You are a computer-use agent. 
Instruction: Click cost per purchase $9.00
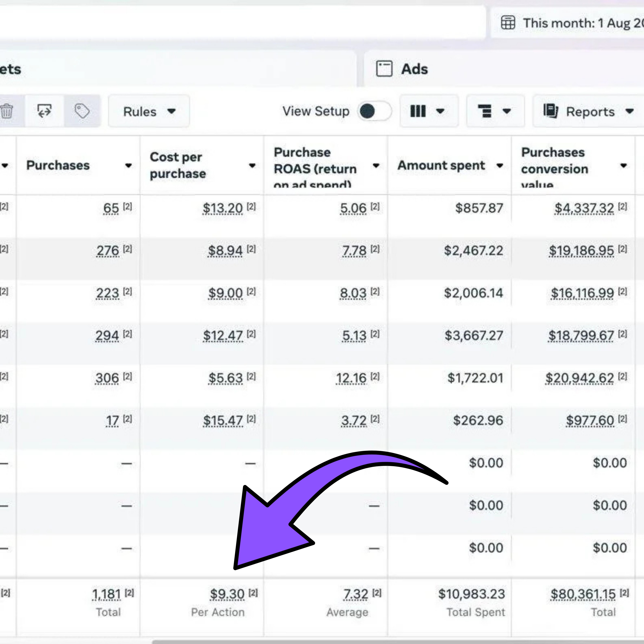click(x=226, y=293)
